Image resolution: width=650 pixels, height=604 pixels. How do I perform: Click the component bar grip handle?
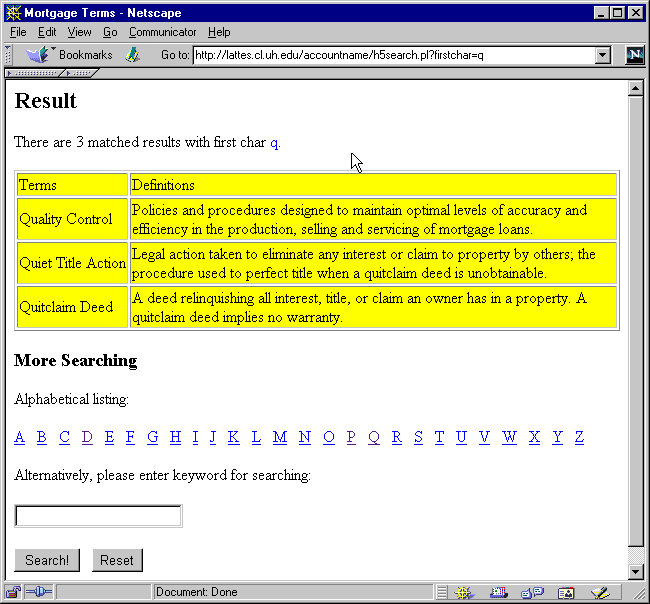(x=441, y=592)
